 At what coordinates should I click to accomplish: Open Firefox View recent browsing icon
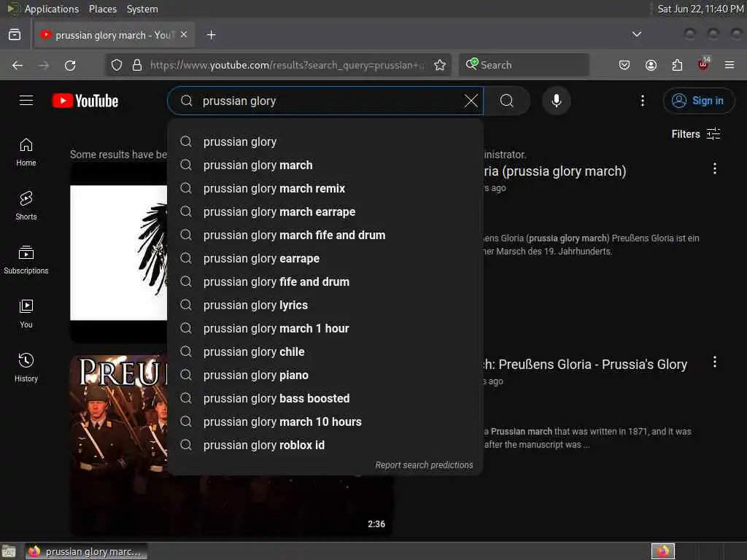click(15, 35)
